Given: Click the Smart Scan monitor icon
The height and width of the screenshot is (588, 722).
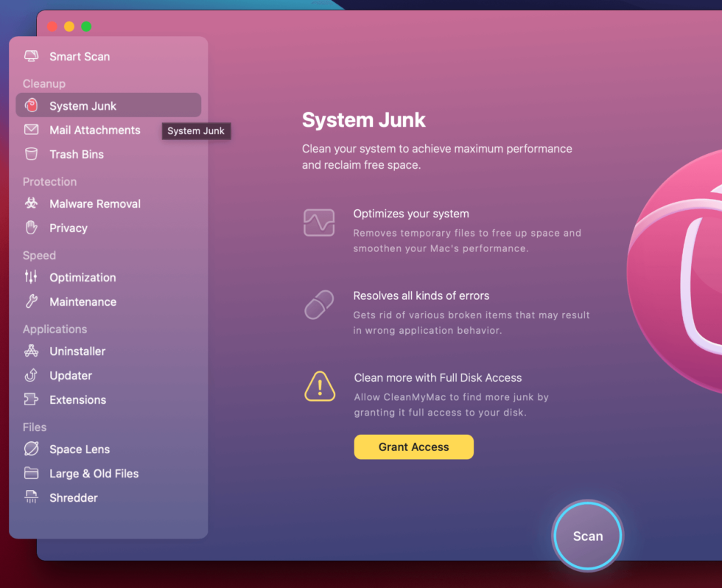Looking at the screenshot, I should [x=31, y=57].
